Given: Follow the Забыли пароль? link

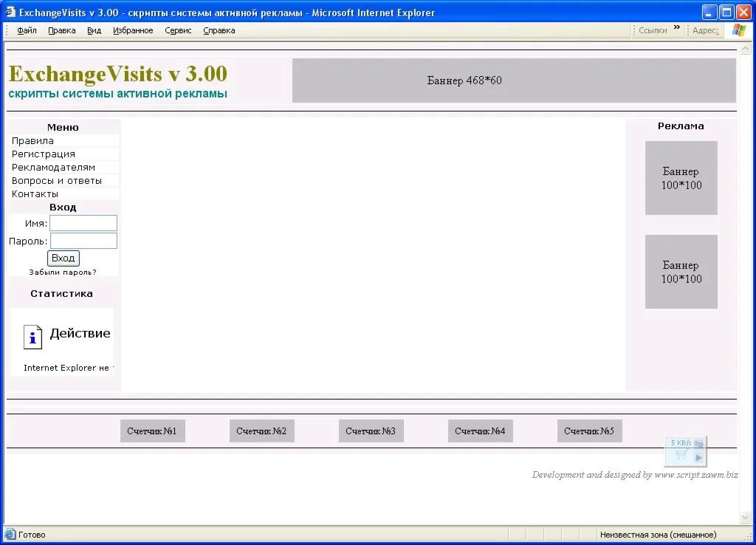Looking at the screenshot, I should (63, 272).
